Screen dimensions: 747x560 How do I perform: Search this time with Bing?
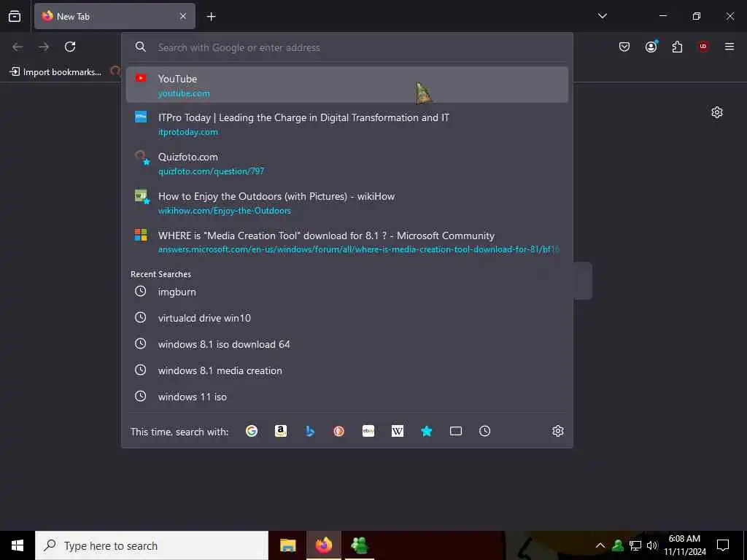[x=309, y=431]
